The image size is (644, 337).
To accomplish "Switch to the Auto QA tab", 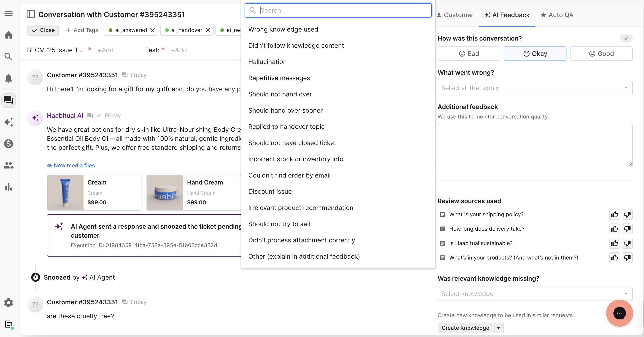I will (557, 15).
